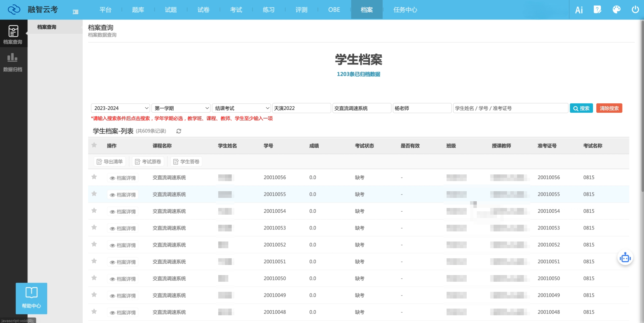This screenshot has width=644, height=323.
Task: Select the 档案 top menu tab
Action: coord(367,10)
